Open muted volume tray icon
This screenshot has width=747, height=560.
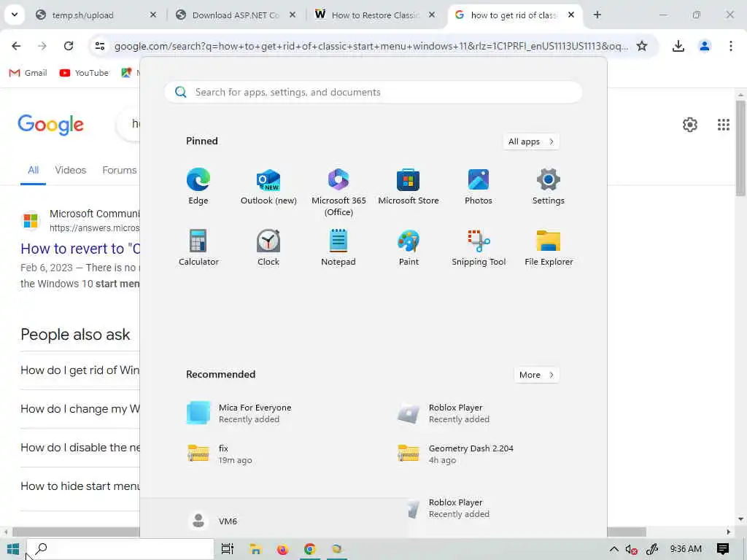tap(631, 549)
